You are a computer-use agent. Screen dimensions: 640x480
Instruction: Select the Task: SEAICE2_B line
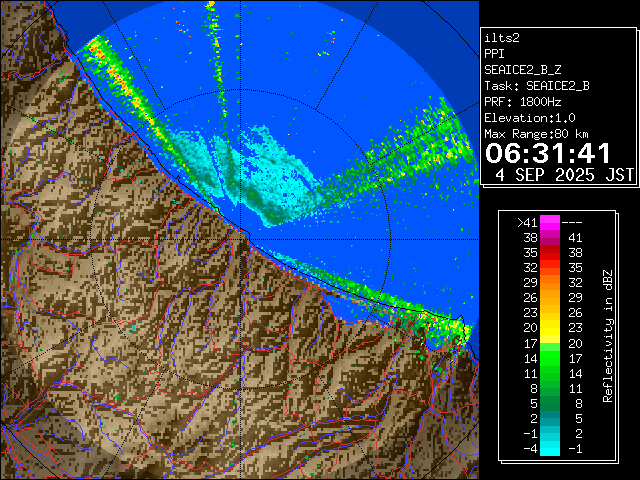click(x=536, y=86)
